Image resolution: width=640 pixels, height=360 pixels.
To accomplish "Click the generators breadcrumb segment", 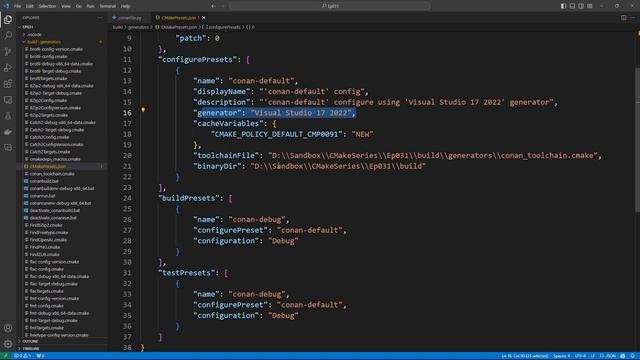I will [x=138, y=27].
